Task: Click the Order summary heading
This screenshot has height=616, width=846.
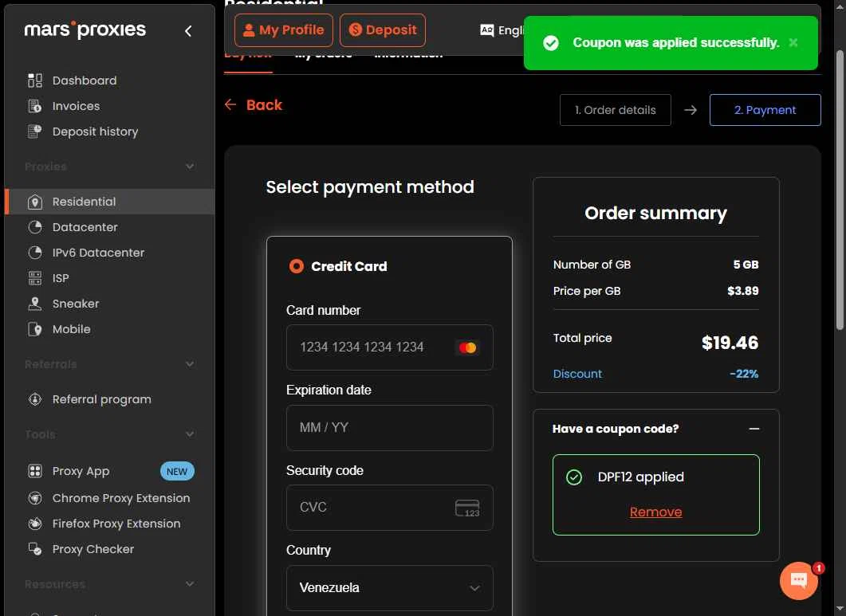Action: [655, 213]
